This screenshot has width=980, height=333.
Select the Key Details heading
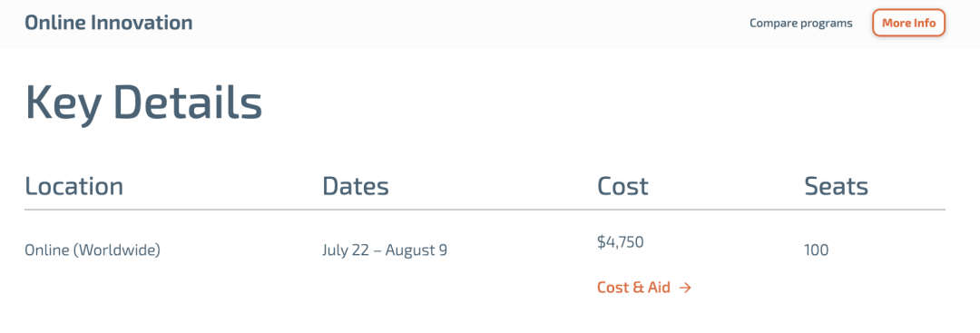pyautogui.click(x=143, y=103)
